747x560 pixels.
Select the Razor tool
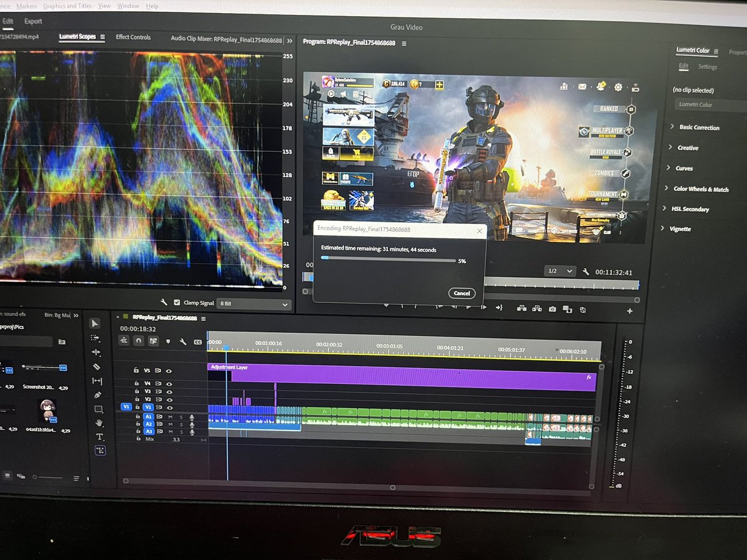(96, 366)
